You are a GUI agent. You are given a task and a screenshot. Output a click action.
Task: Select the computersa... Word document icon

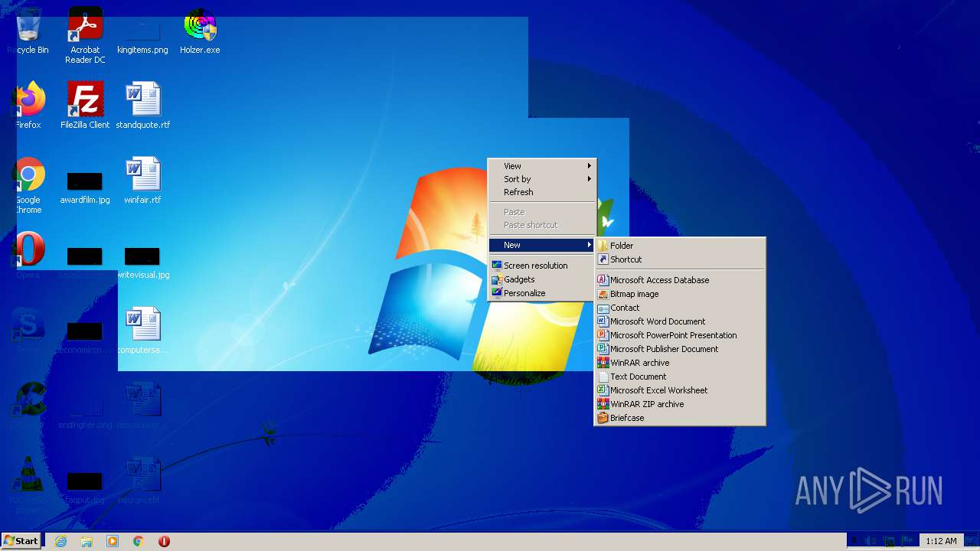142,331
